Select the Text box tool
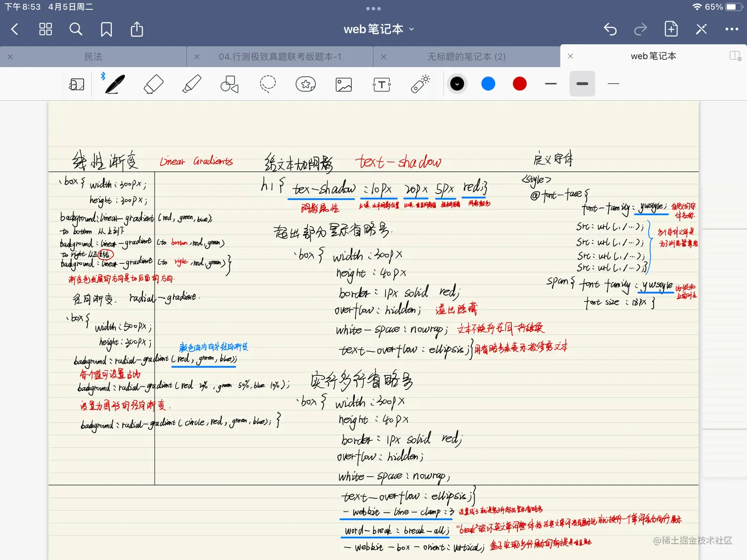 pos(382,84)
